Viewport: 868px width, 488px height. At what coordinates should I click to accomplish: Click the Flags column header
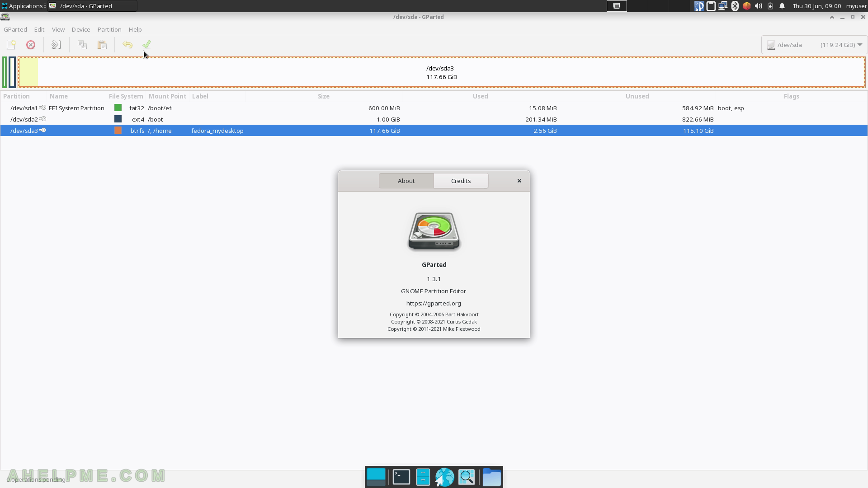tap(792, 96)
